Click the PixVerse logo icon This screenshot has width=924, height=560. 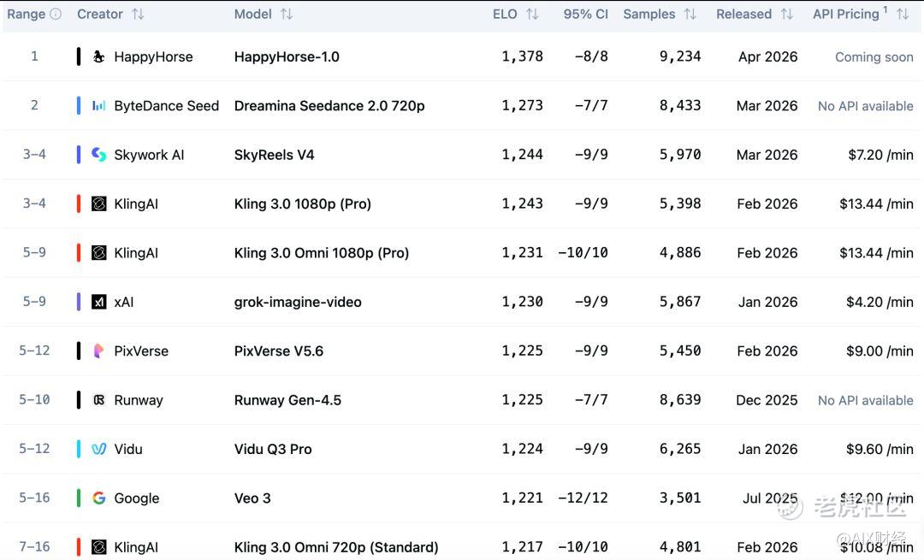click(99, 351)
